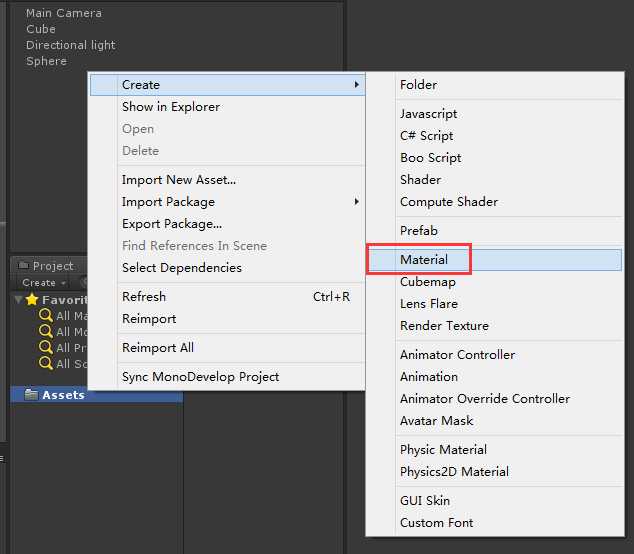Viewport: 634px width, 554px height.
Task: Select C# Script from the submenu
Action: pos(427,136)
